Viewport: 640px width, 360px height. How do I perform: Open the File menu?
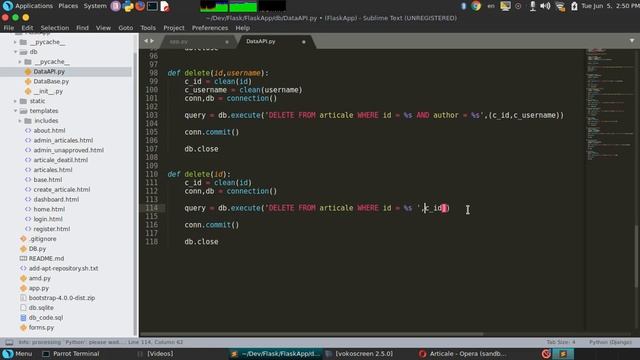point(9,28)
